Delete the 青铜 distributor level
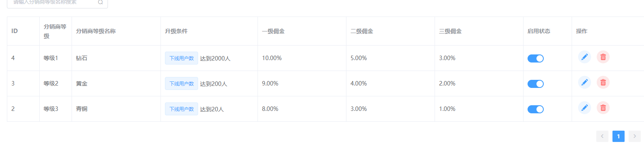Screen dimensions: 644x148 [x=603, y=108]
